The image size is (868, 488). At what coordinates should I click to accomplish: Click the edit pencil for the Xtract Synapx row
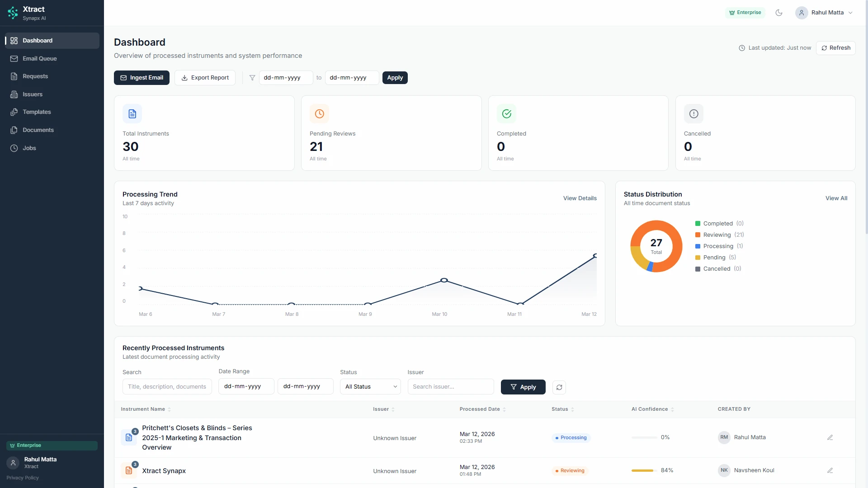pos(830,470)
